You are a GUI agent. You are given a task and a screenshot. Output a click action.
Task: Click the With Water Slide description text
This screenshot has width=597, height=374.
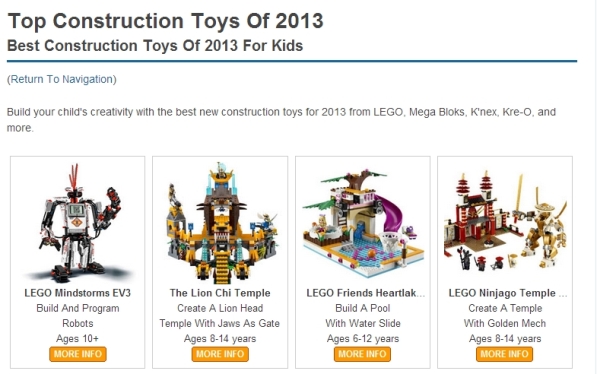363,323
